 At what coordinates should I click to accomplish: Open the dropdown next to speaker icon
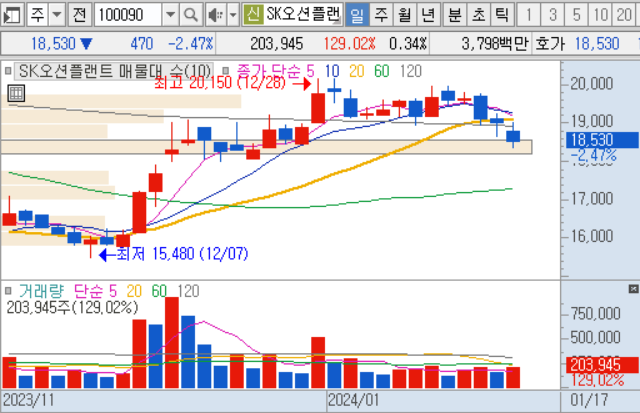(233, 15)
